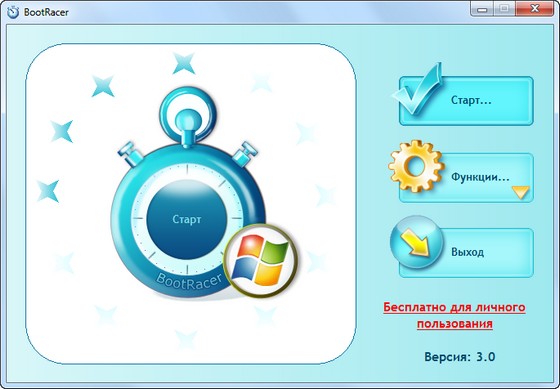Image resolution: width=560 pixels, height=389 pixels.
Task: Open the Функции... button
Action: pyautogui.click(x=466, y=178)
